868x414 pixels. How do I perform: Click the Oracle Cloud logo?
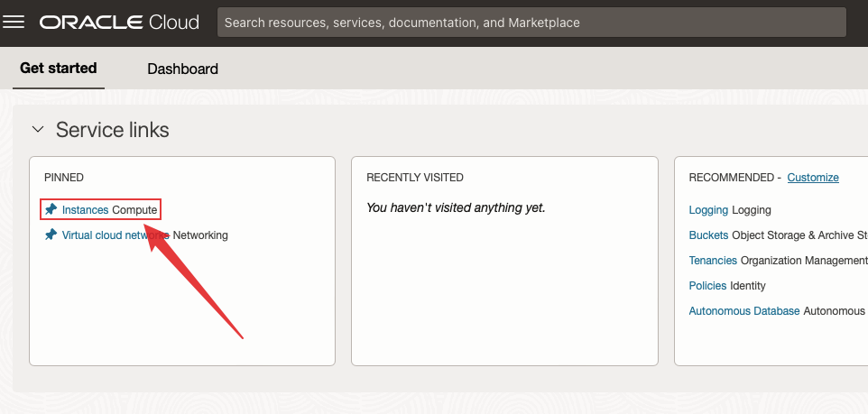tap(119, 23)
